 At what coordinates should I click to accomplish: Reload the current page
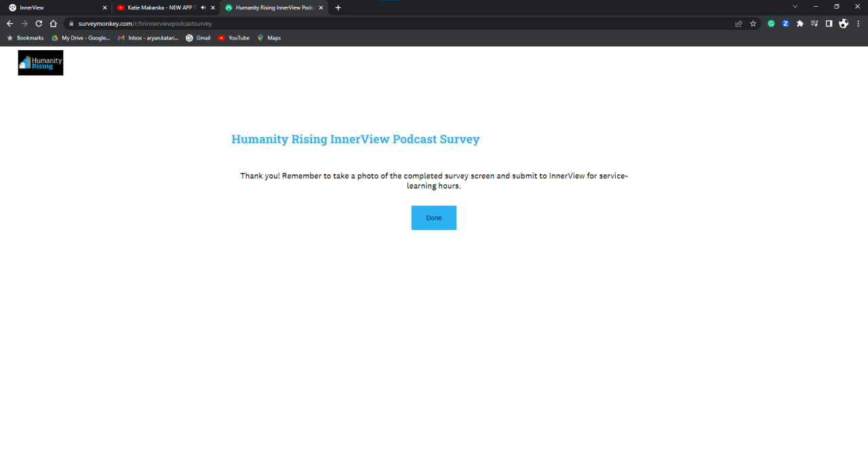coord(39,23)
